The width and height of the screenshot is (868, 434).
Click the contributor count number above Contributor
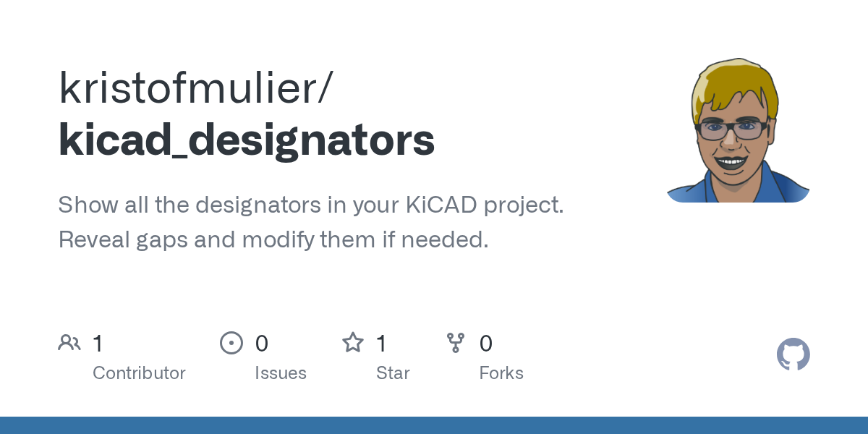coord(98,344)
